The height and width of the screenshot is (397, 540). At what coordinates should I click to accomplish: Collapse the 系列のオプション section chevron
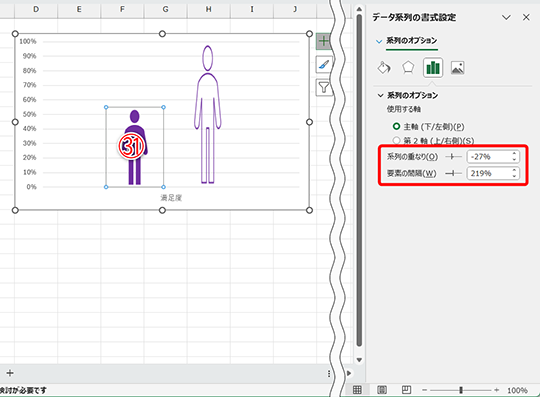(x=381, y=95)
